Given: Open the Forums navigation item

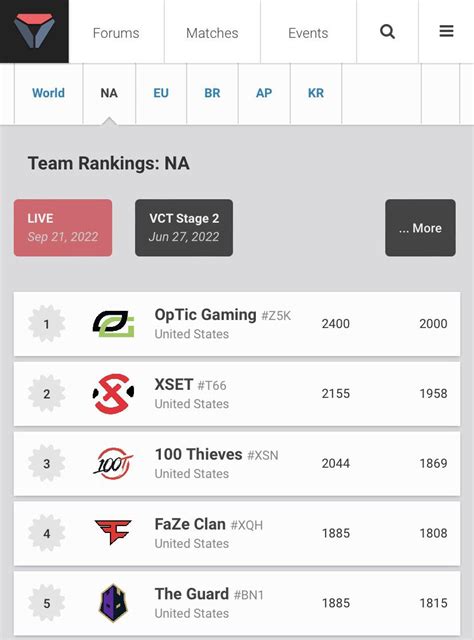Looking at the screenshot, I should pyautogui.click(x=116, y=33).
